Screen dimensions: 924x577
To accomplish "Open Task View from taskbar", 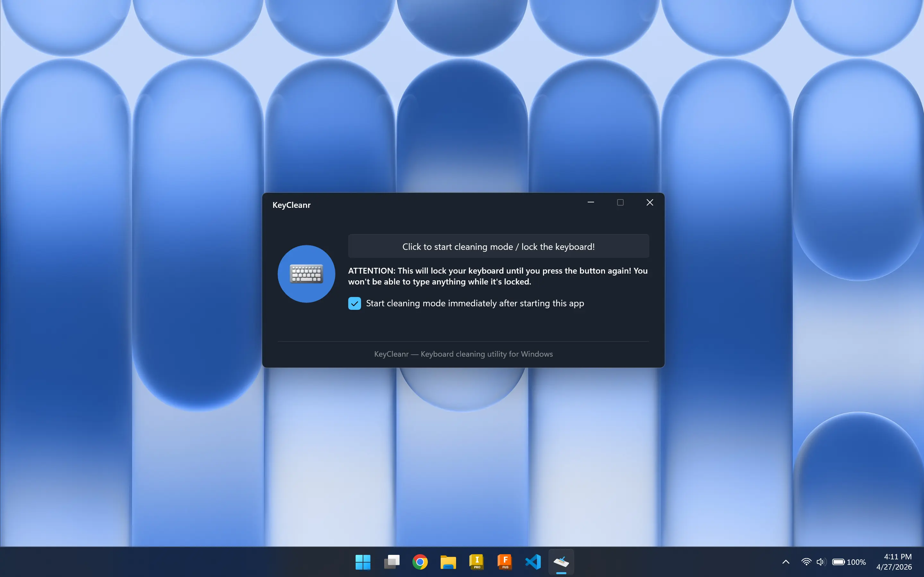I will (391, 562).
